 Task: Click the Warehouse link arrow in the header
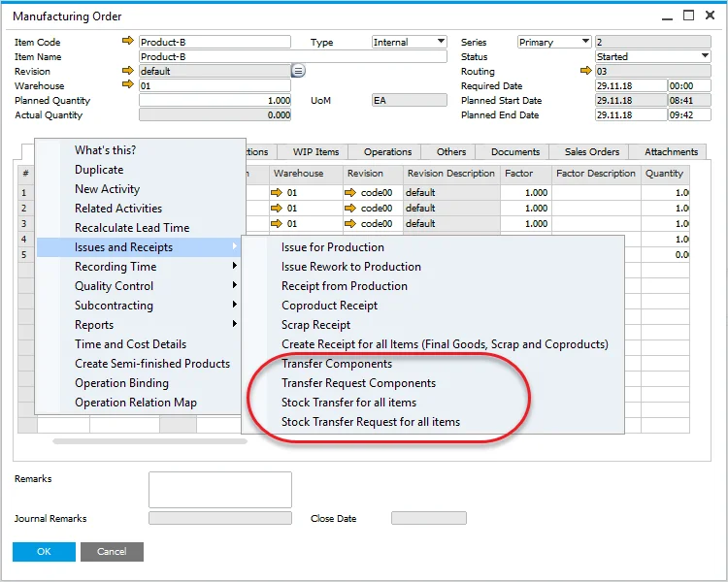pos(128,85)
